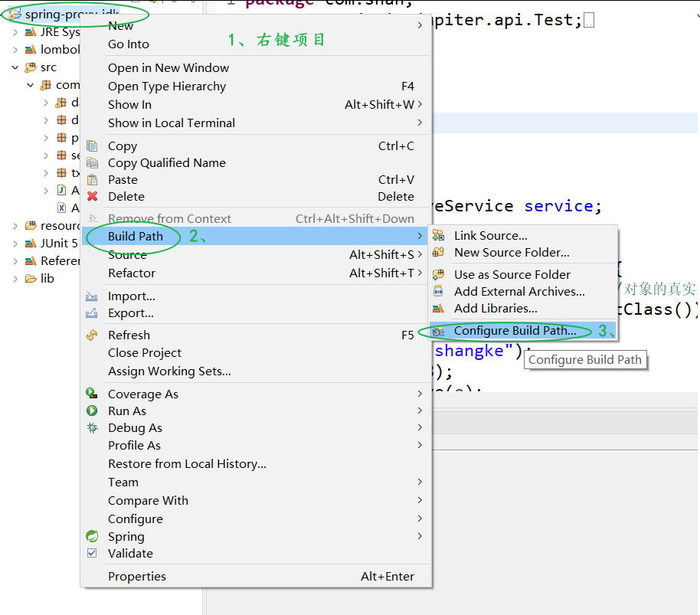Collapse the src folder tree node

click(x=15, y=67)
